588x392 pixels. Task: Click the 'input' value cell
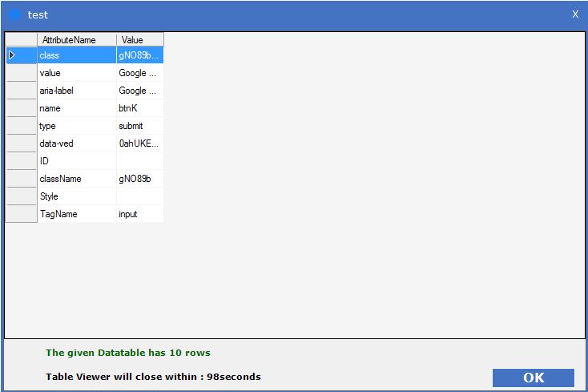139,214
